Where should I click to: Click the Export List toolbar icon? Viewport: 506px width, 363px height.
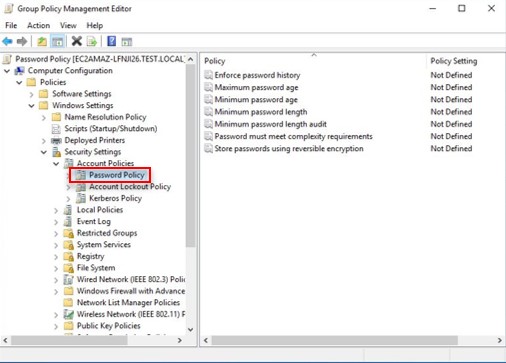tap(92, 42)
